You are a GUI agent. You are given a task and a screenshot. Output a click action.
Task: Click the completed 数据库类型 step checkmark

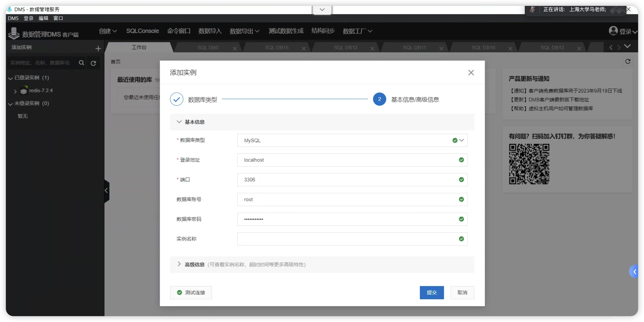coord(176,99)
